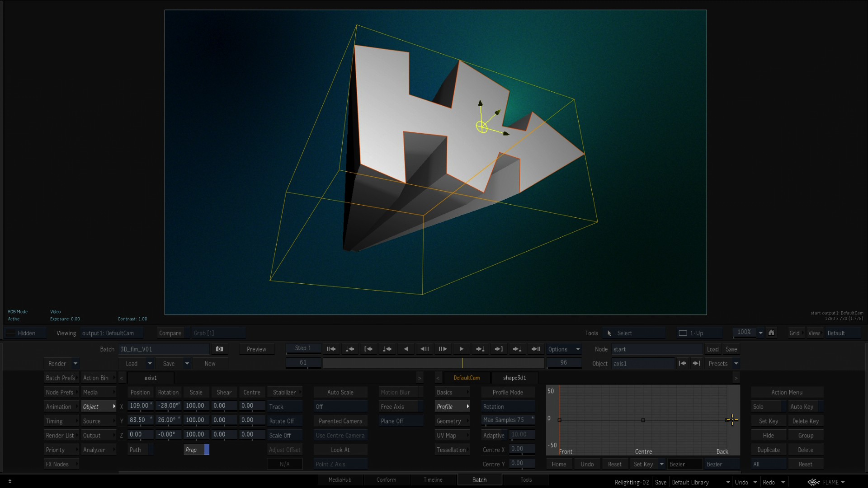
Task: Go to previous object beside axis1 field
Action: click(682, 363)
